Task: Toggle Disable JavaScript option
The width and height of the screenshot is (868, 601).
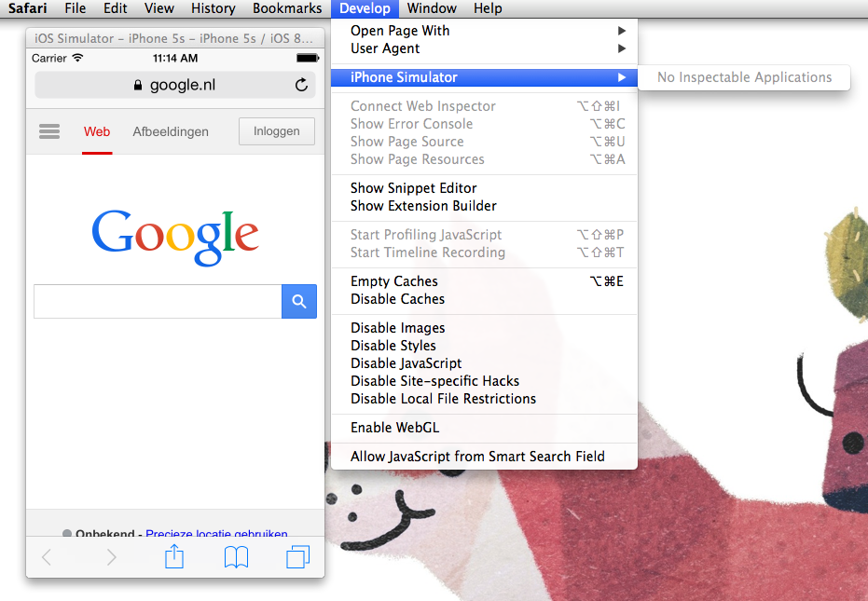Action: tap(485, 363)
